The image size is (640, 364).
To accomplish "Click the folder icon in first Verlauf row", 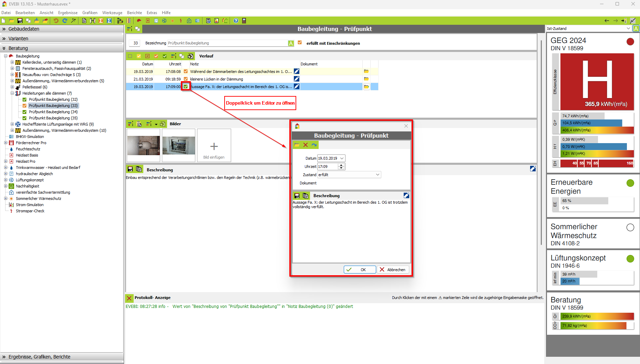I will [366, 72].
